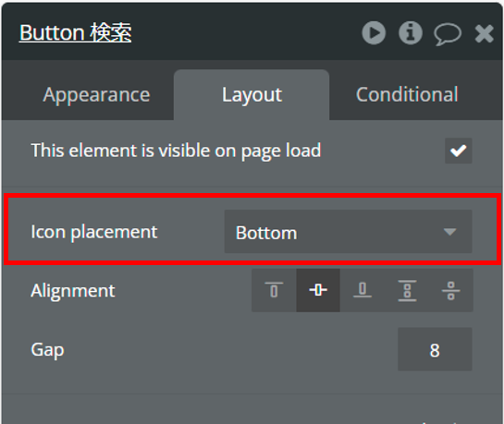
Task: Click the visible on page load text
Action: pos(176,151)
